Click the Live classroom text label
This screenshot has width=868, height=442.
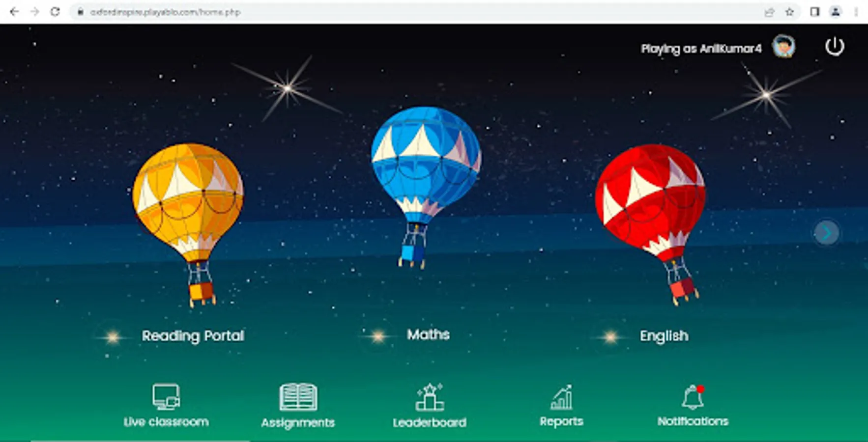[x=166, y=422]
